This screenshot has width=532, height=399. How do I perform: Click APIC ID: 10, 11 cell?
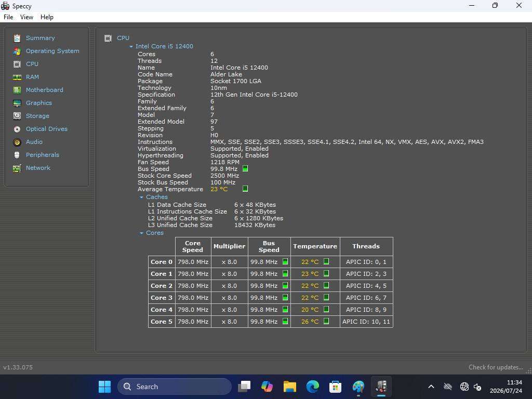coord(366,322)
